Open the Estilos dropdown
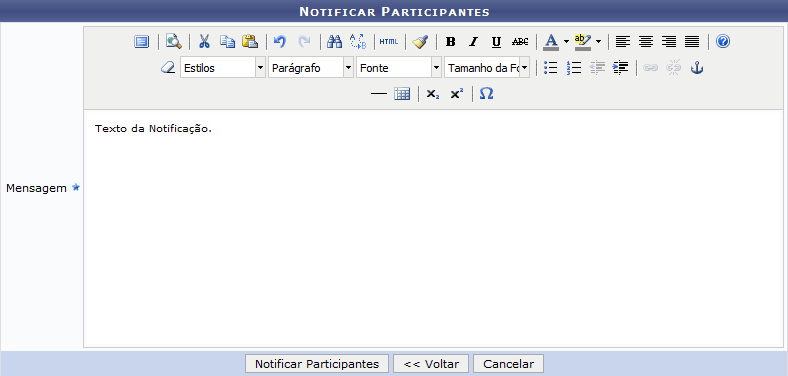The width and height of the screenshot is (788, 376). click(x=223, y=68)
